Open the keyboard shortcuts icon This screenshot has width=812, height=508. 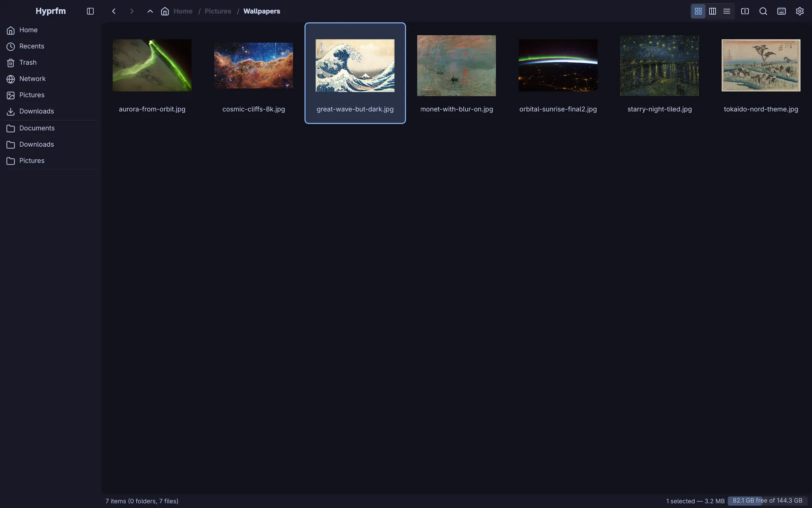tap(781, 11)
